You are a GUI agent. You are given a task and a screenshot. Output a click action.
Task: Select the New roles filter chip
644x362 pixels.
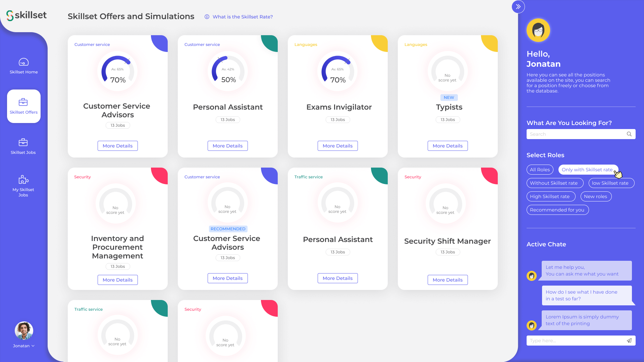tap(596, 196)
